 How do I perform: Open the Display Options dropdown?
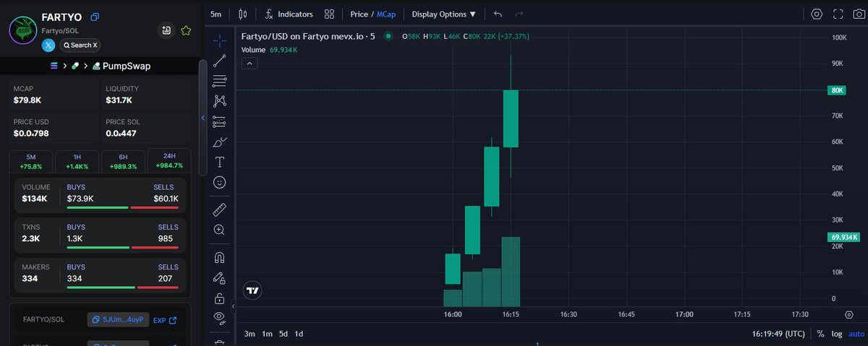coord(444,14)
